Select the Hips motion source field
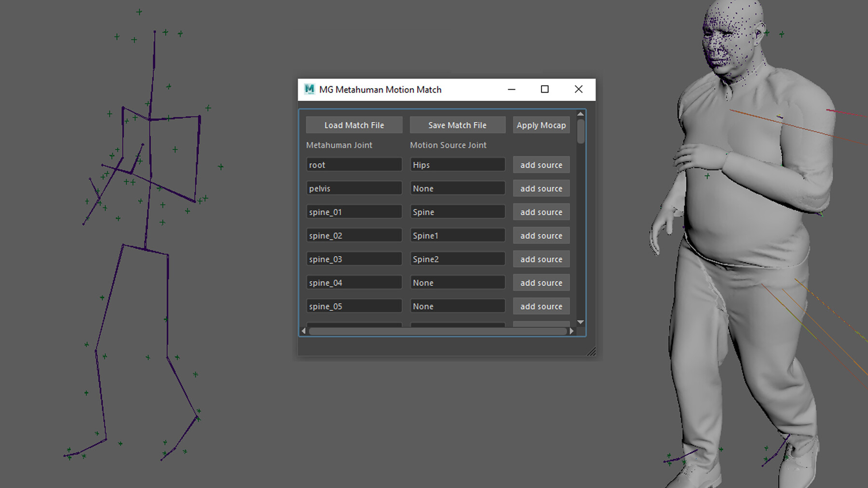Viewport: 868px width, 488px height. [457, 164]
